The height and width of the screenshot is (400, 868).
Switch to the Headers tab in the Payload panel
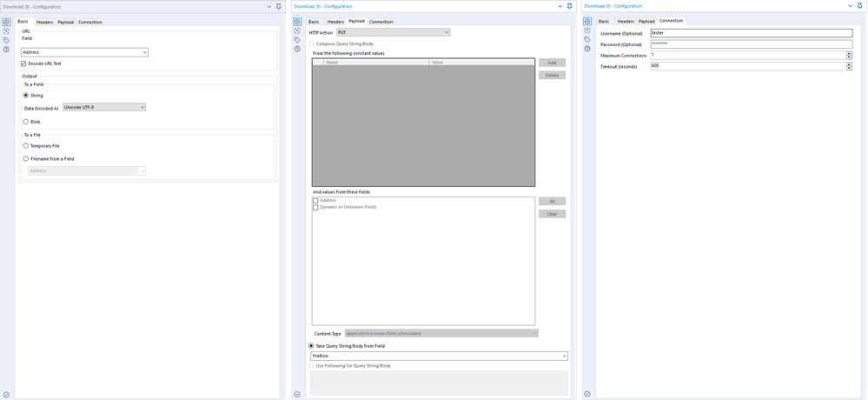pyautogui.click(x=335, y=22)
